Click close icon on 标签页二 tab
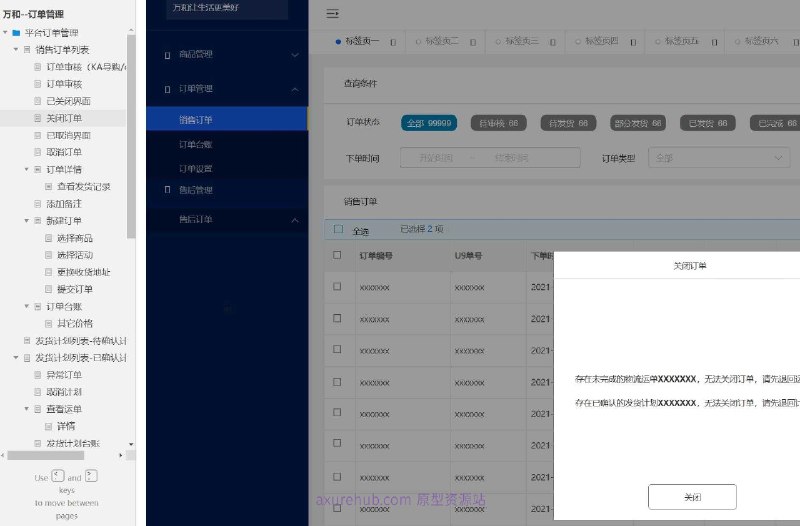This screenshot has height=526, width=800. pyautogui.click(x=473, y=42)
